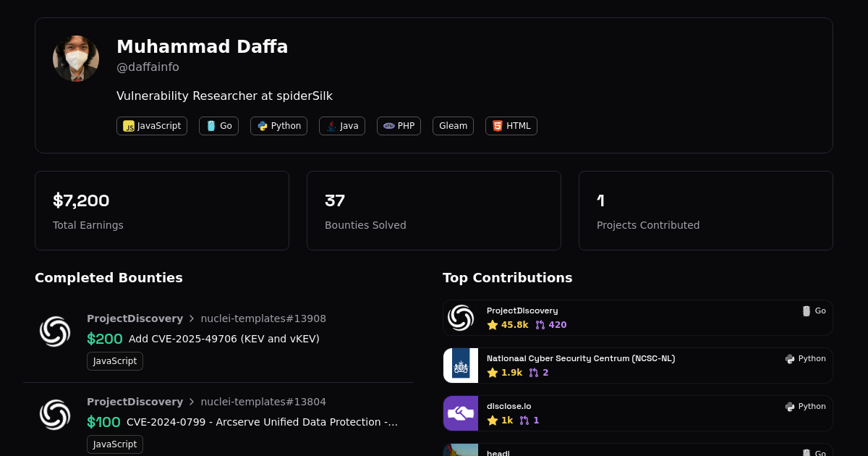Select the Gleam language tag
The image size is (868, 456).
coord(453,126)
